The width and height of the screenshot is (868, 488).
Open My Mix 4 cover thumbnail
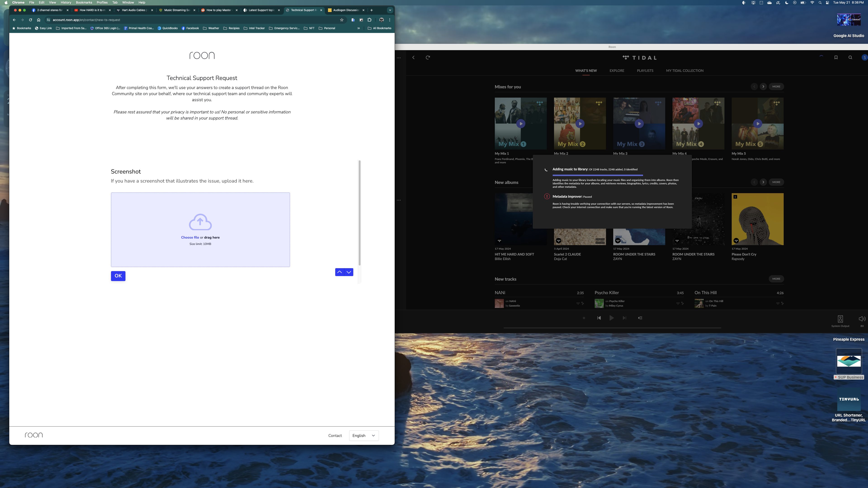698,124
